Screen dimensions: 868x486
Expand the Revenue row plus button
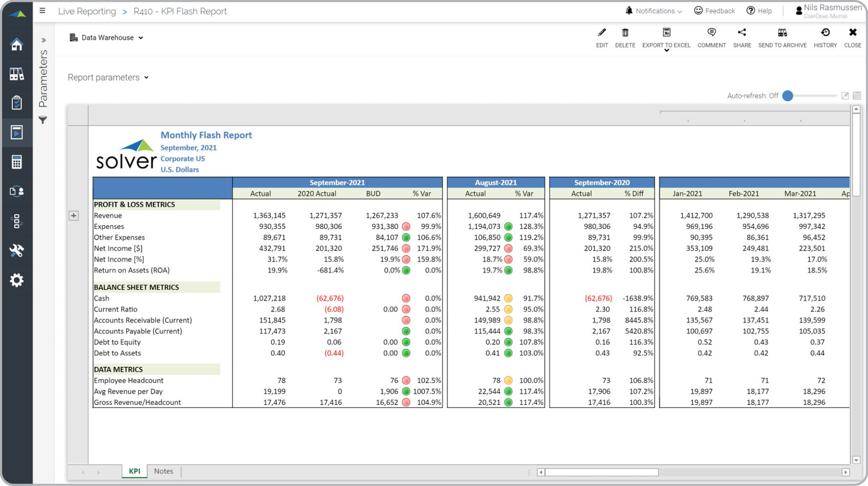pyautogui.click(x=74, y=216)
